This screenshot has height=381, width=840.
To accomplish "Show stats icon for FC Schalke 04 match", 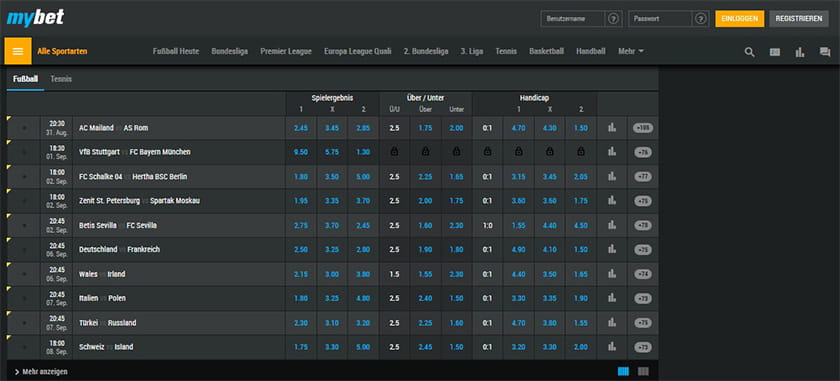I will point(612,177).
